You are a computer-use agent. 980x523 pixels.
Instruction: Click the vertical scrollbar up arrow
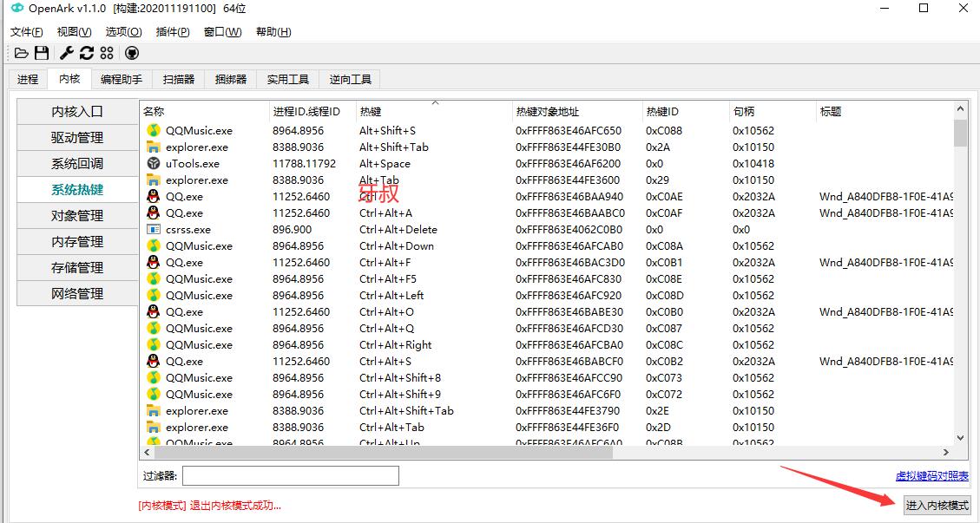point(961,109)
